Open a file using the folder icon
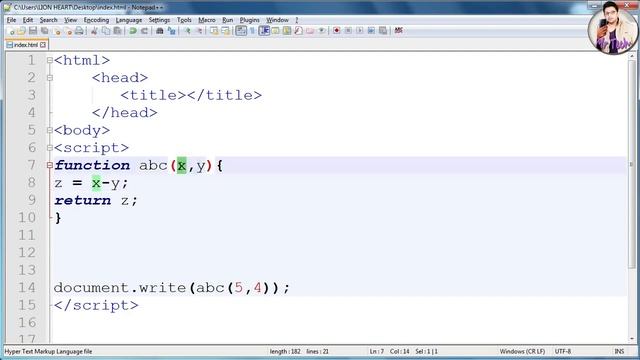 pyautogui.click(x=21, y=31)
